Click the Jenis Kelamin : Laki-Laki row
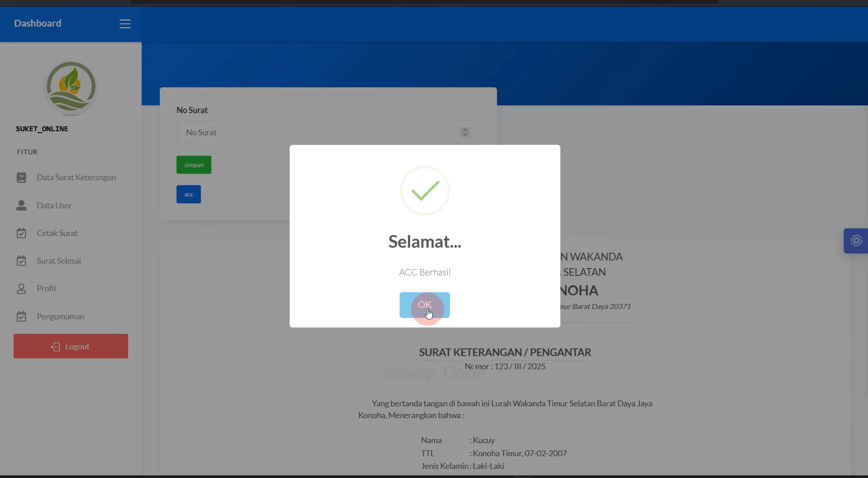Image resolution: width=868 pixels, height=478 pixels. point(463,466)
